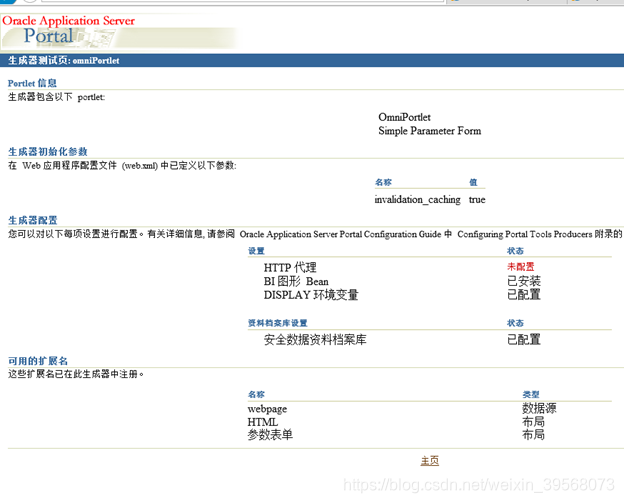This screenshot has height=503, width=624.
Task: Click the HTML extension name
Action: (x=262, y=422)
